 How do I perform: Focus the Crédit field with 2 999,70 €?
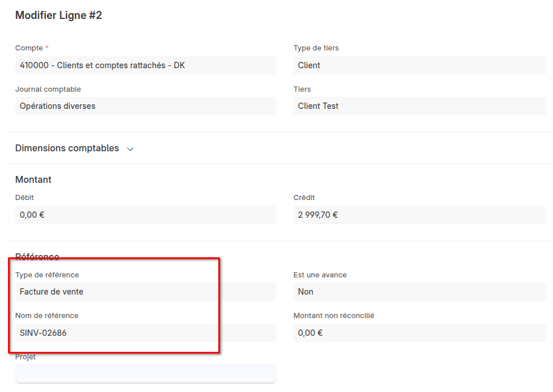(419, 215)
